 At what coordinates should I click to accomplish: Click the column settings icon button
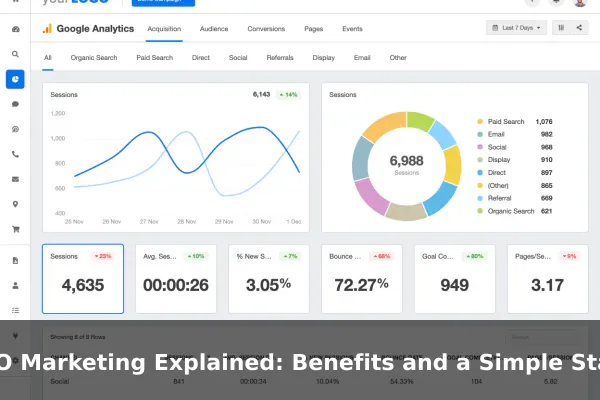click(x=561, y=28)
